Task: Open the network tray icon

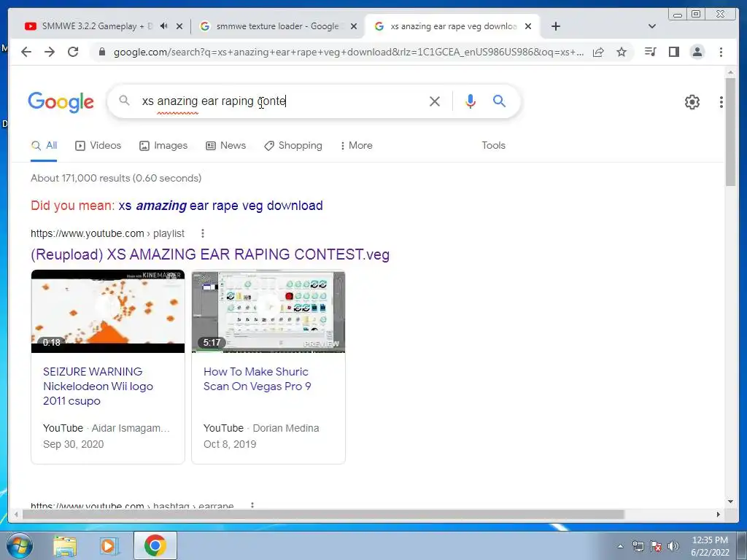Action: 638,546
